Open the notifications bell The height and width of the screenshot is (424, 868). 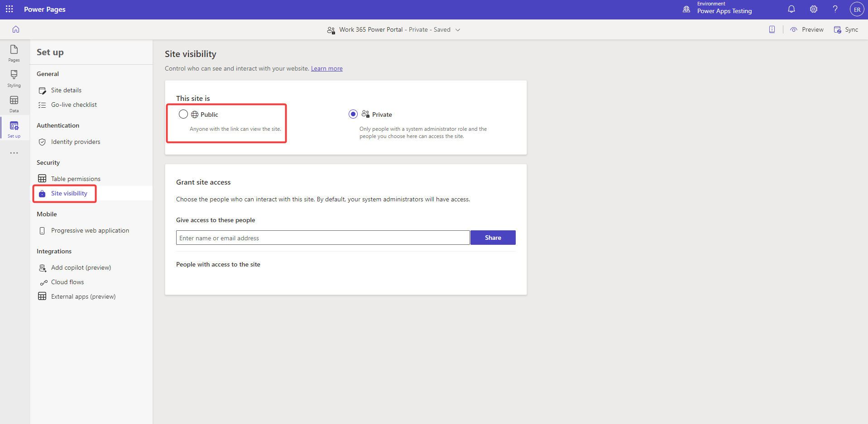point(791,9)
